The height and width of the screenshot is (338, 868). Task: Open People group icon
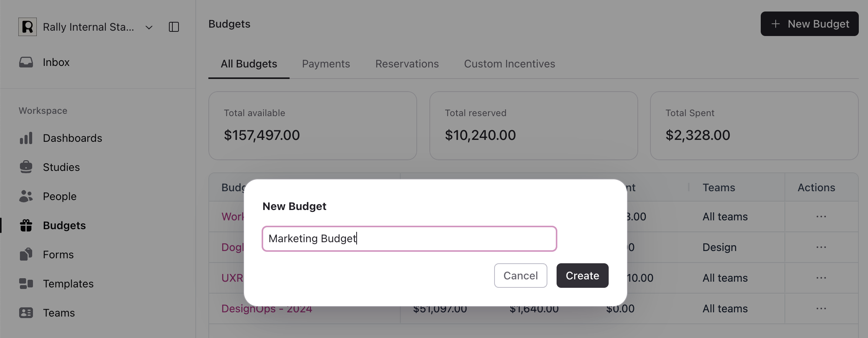click(x=26, y=196)
